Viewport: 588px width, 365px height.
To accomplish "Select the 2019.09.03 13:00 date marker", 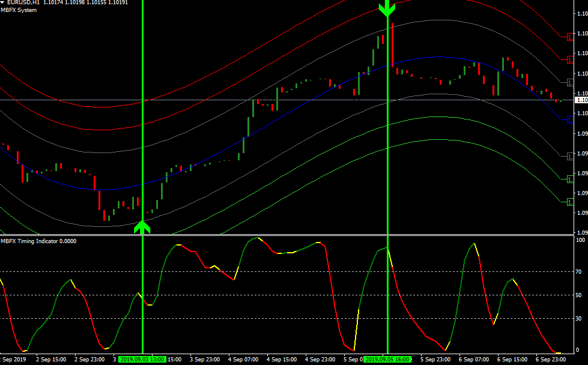I will pyautogui.click(x=142, y=359).
